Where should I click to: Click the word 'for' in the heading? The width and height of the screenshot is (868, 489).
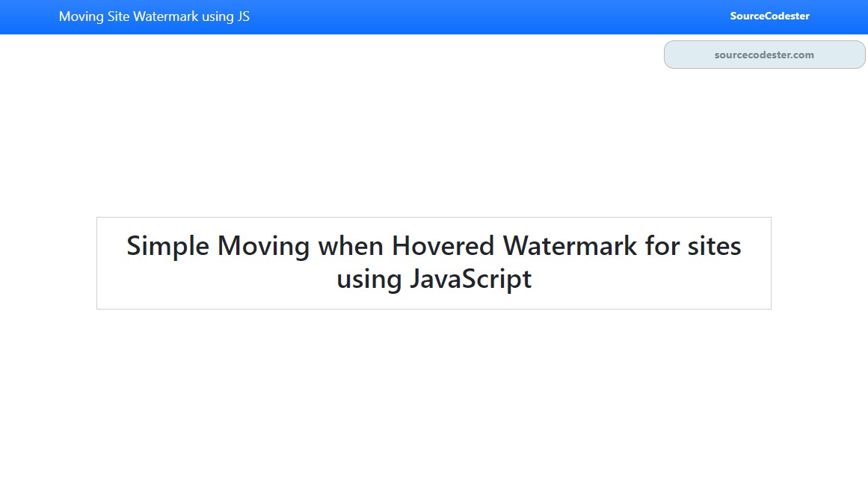(x=662, y=246)
